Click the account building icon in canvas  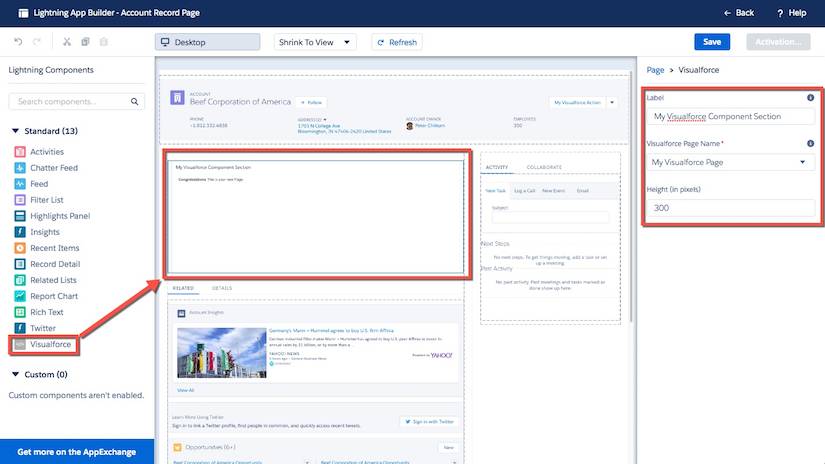[x=177, y=97]
